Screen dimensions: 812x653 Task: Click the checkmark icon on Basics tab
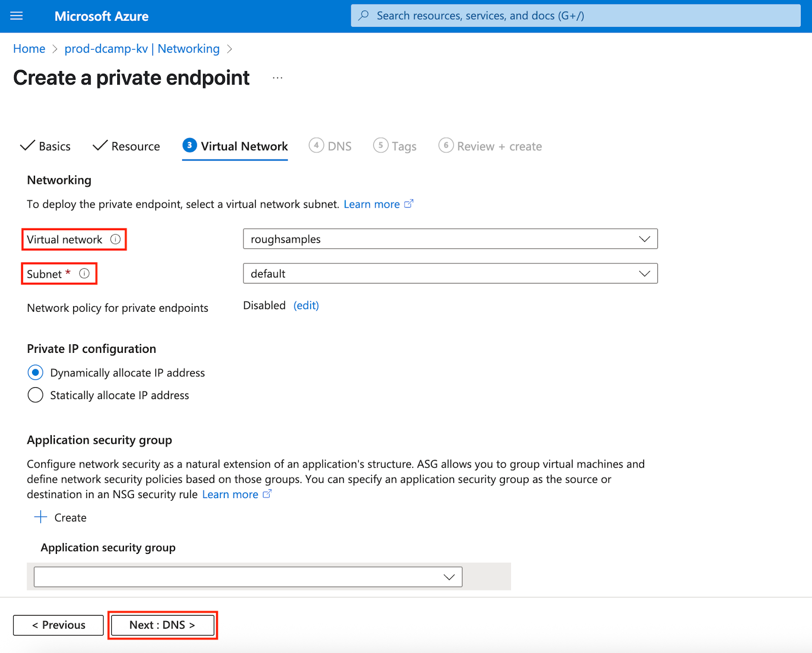(27, 146)
